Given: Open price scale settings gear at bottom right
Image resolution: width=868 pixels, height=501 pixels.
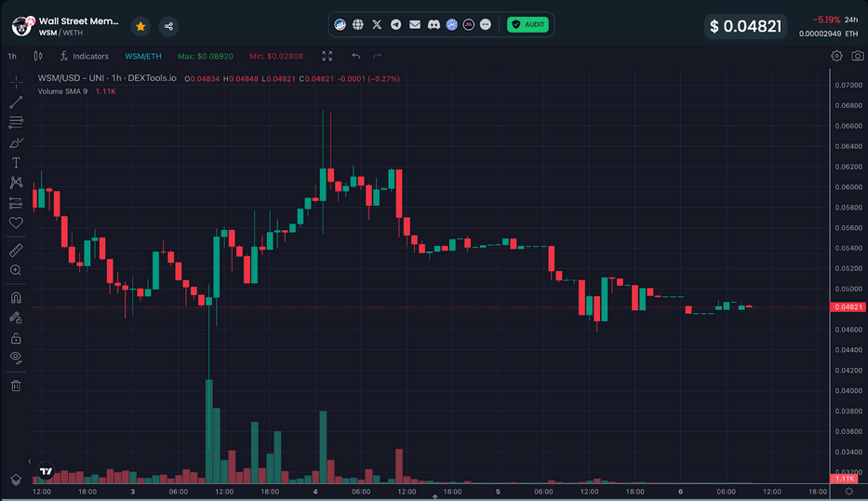Looking at the screenshot, I should pyautogui.click(x=848, y=492).
